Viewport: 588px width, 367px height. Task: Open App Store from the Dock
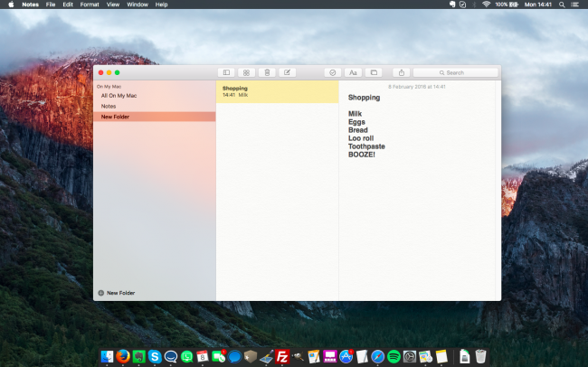[x=346, y=356]
